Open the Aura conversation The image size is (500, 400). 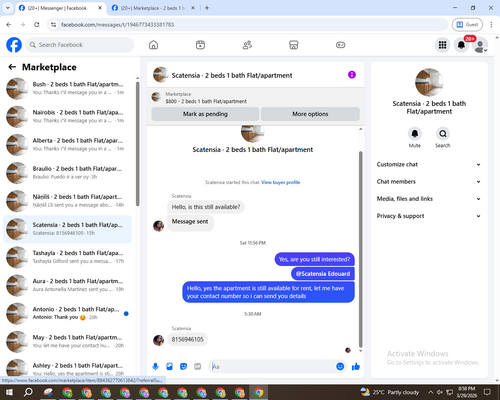pyautogui.click(x=67, y=285)
